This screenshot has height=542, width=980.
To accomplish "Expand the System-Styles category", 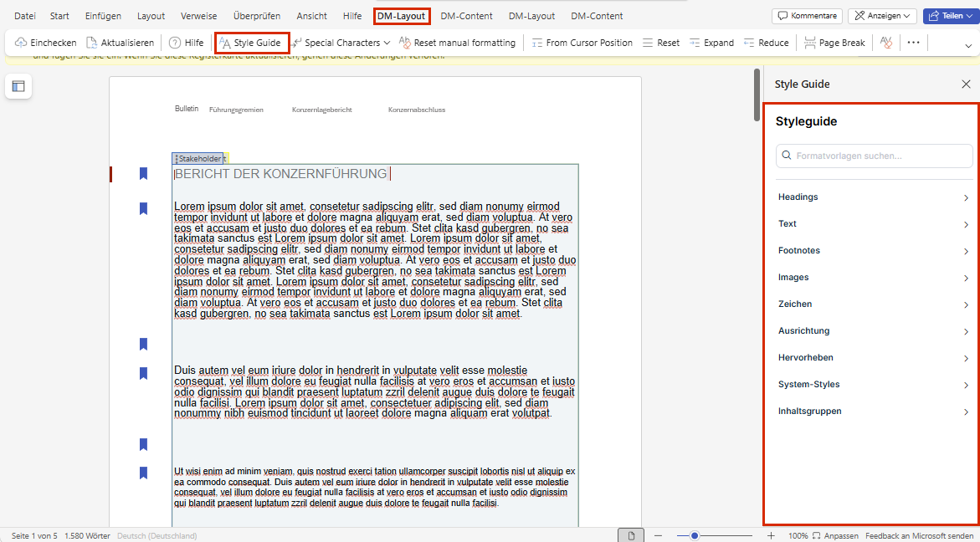I will coord(875,385).
